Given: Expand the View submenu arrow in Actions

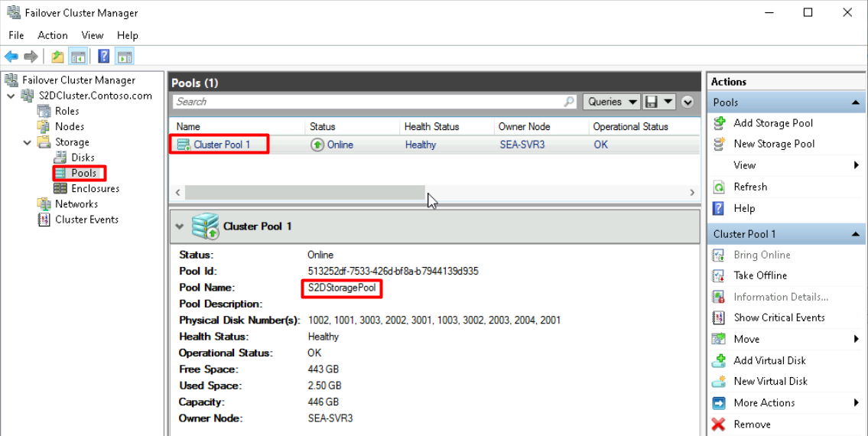Looking at the screenshot, I should [857, 165].
